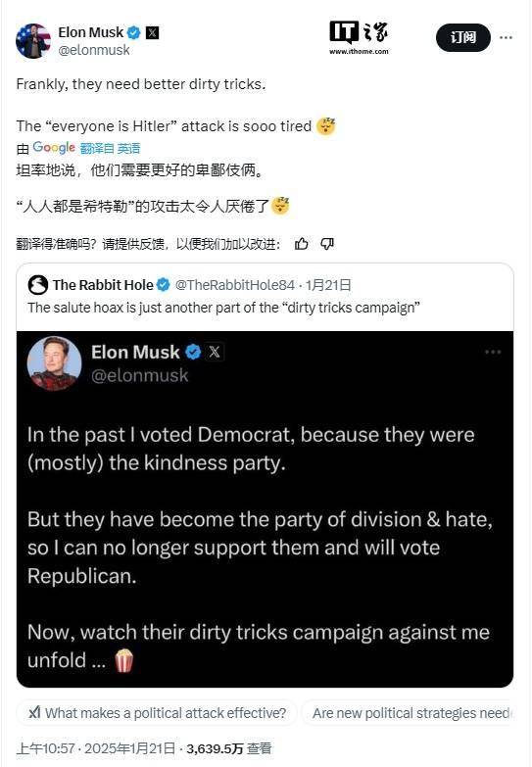The width and height of the screenshot is (532, 767).
Task: Open the three-dot more options menu
Action: click(x=507, y=37)
